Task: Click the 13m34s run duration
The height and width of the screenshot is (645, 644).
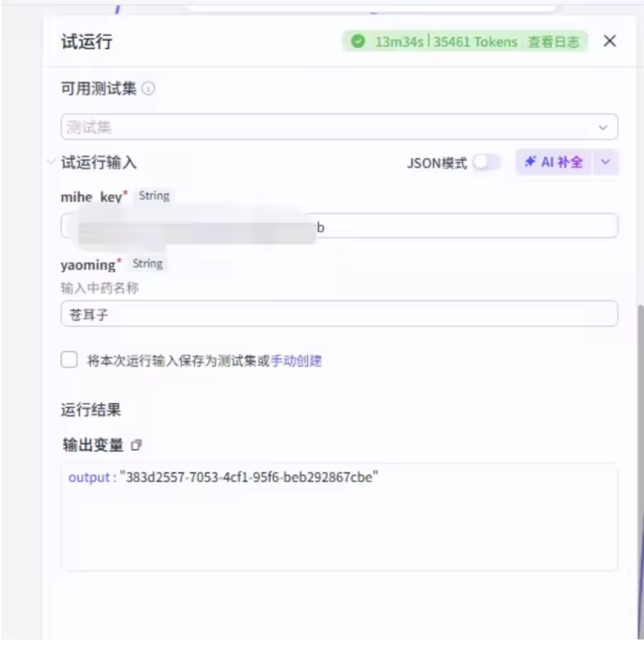Action: coord(399,42)
